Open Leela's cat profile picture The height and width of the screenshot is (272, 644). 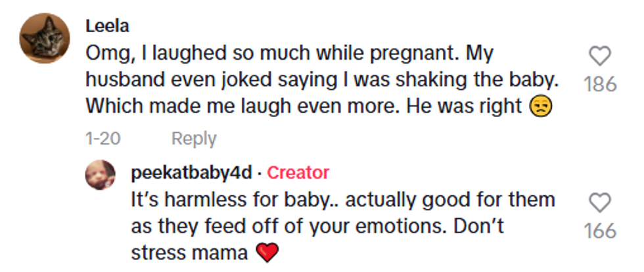pyautogui.click(x=43, y=39)
